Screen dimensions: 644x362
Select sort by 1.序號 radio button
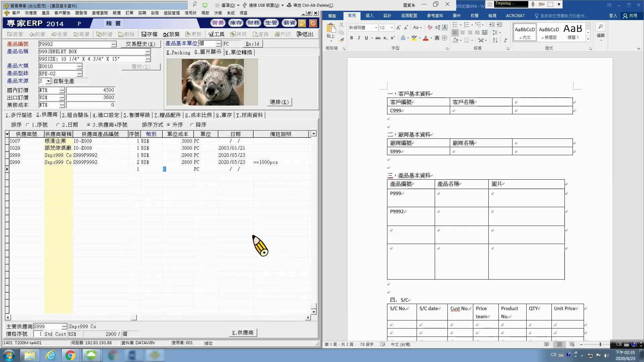pos(28,125)
